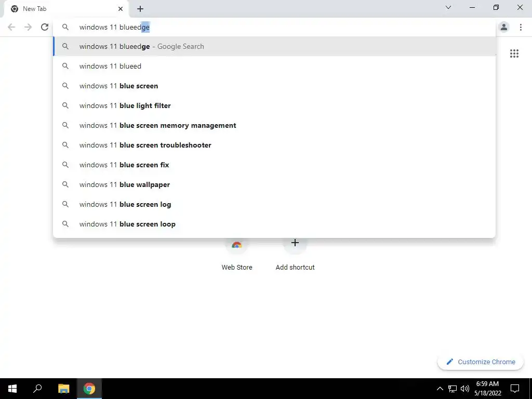Select suggestion 'windows 11 blue light filter'
The height and width of the screenshot is (399, 532).
pyautogui.click(x=274, y=105)
